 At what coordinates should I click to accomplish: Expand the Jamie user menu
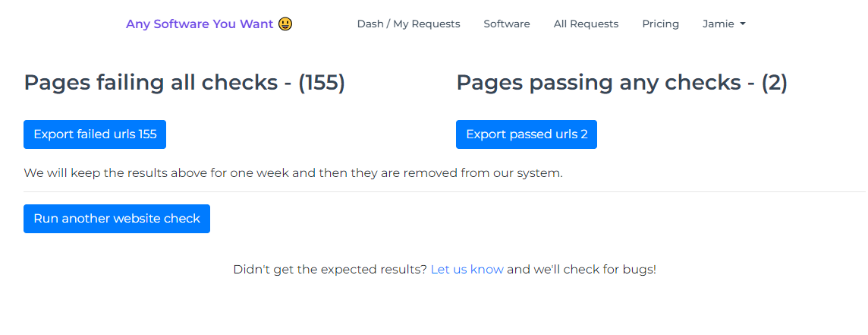tap(724, 24)
